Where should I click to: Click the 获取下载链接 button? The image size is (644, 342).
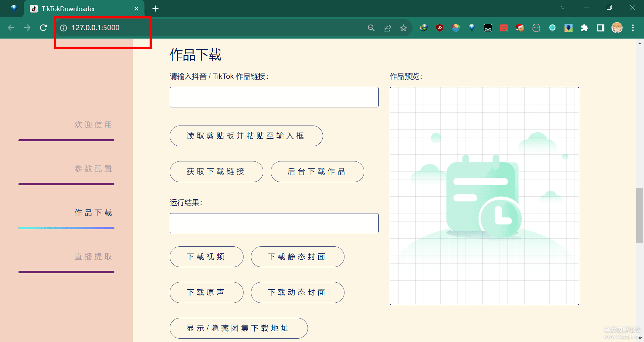(x=216, y=172)
